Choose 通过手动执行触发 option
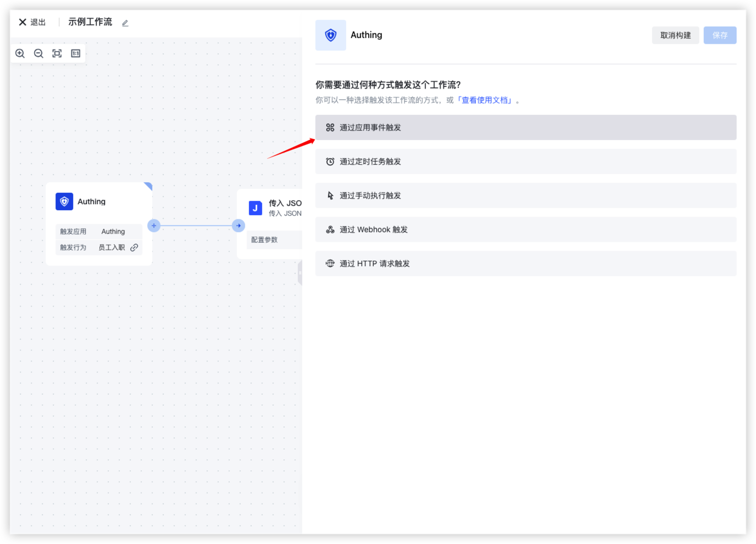 click(525, 195)
